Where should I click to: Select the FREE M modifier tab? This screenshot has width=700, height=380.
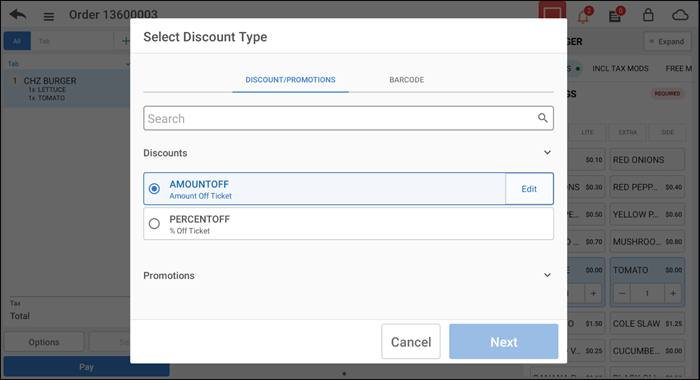click(679, 68)
